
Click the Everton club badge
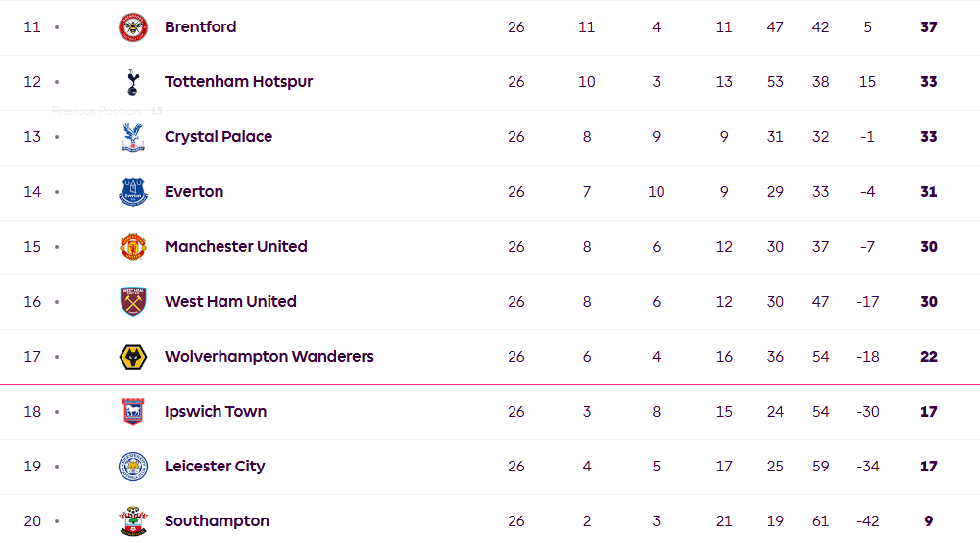click(132, 192)
